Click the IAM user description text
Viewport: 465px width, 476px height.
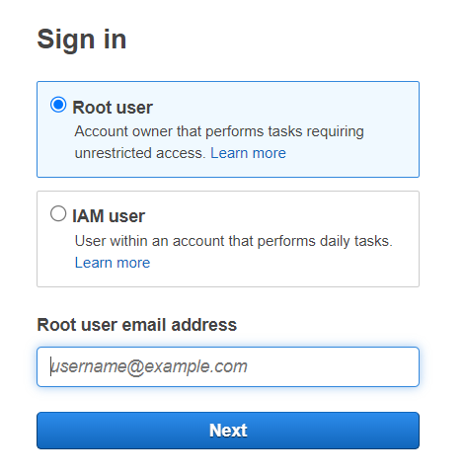point(234,252)
